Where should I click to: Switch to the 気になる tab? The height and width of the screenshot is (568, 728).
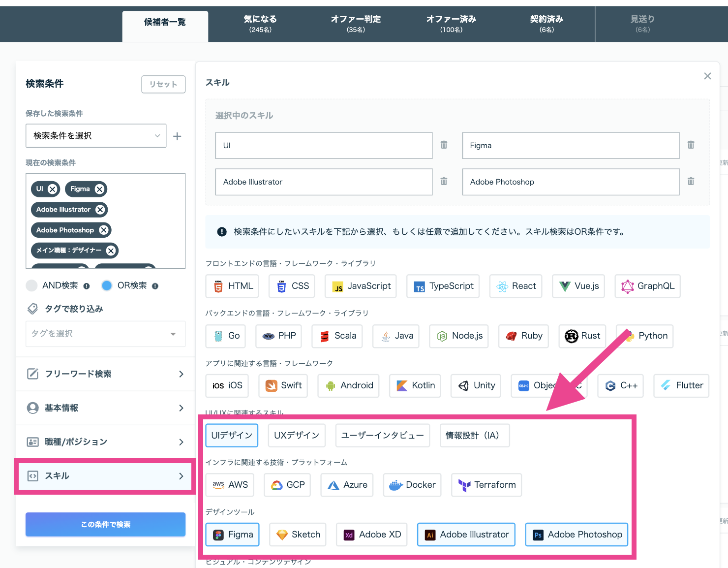click(260, 24)
